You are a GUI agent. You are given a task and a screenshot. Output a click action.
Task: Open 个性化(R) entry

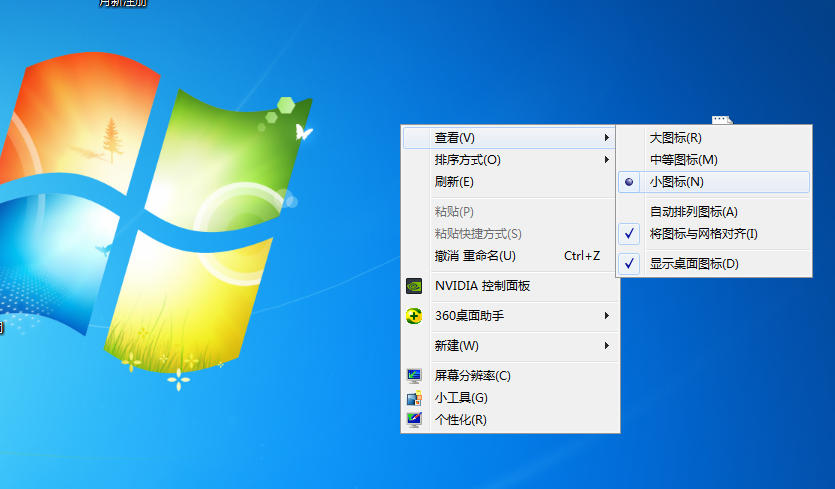(510, 420)
